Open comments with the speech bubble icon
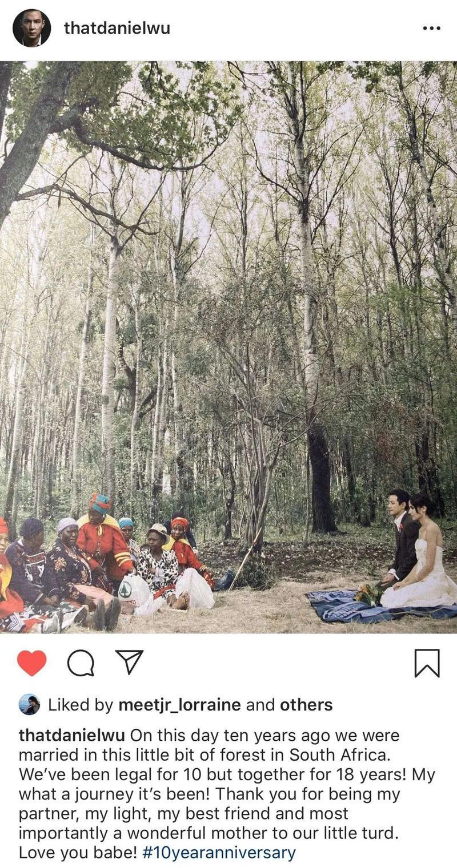 point(81,663)
